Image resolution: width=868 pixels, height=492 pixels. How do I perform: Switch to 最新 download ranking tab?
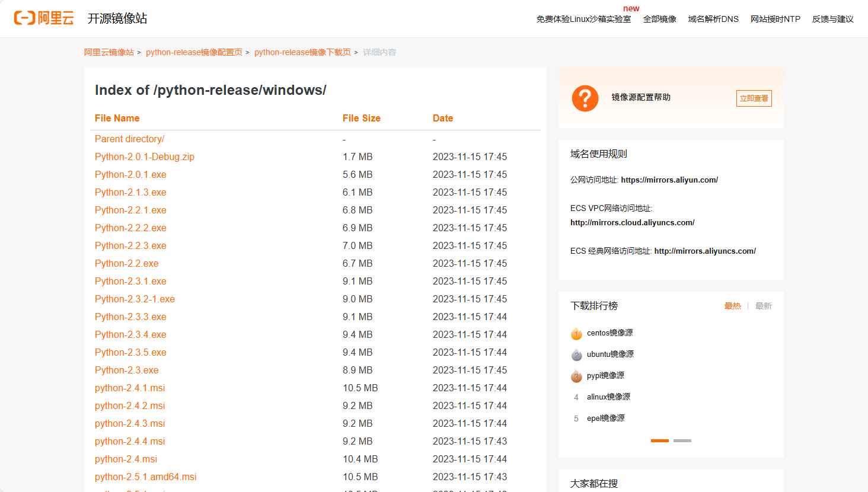click(x=764, y=306)
